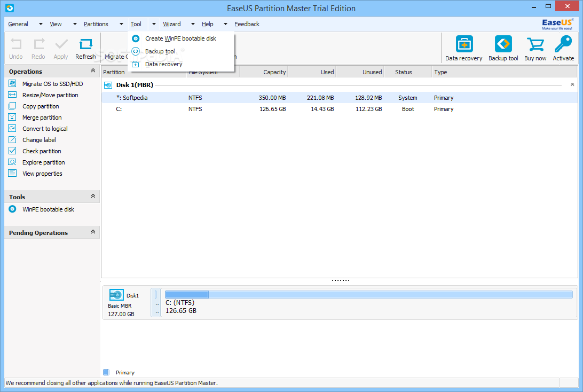This screenshot has height=392, width=583.
Task: Open the Wizard menu dropdown arrow
Action: point(193,24)
